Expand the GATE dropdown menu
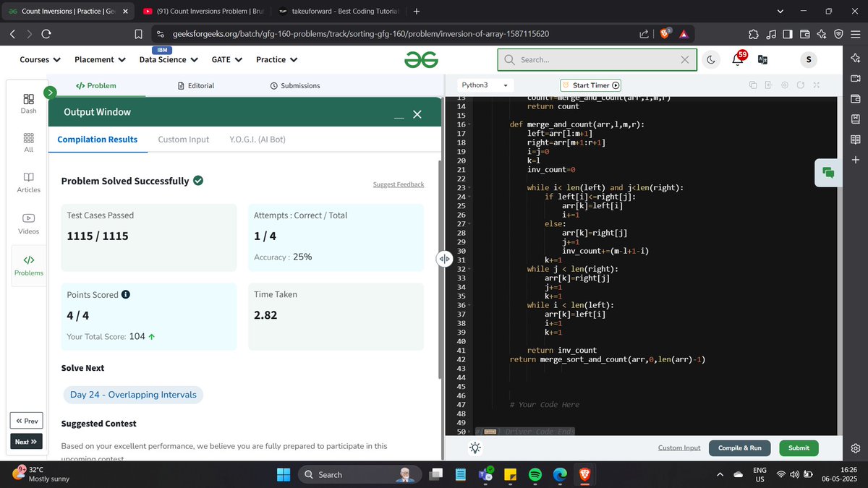 tap(227, 59)
